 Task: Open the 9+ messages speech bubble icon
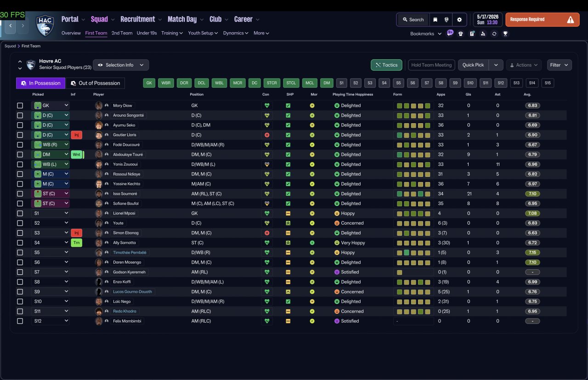pyautogui.click(x=450, y=33)
